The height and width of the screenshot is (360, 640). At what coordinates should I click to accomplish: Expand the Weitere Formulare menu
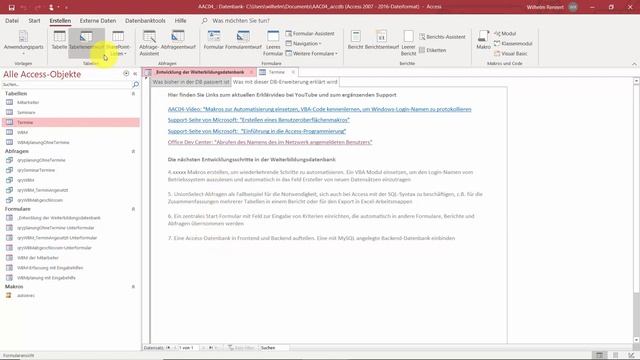(x=312, y=53)
